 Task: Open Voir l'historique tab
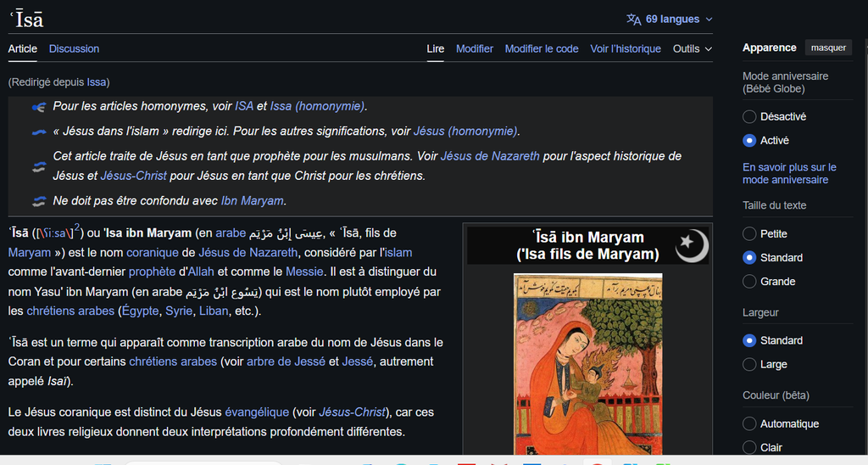[x=626, y=48]
